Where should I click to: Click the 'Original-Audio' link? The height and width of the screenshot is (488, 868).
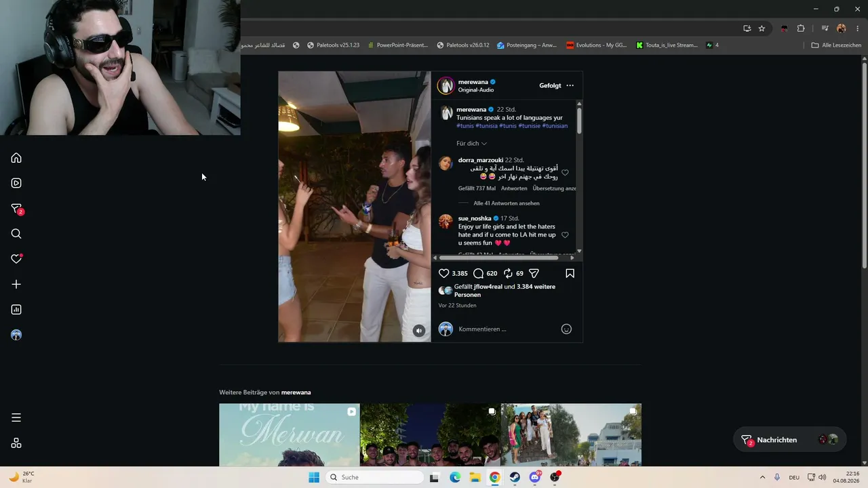(476, 90)
